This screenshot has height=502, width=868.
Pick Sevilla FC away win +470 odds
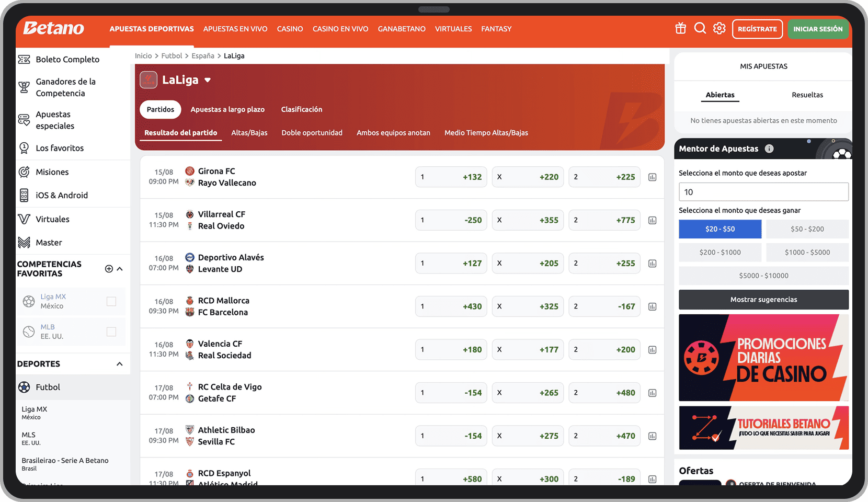(x=604, y=436)
